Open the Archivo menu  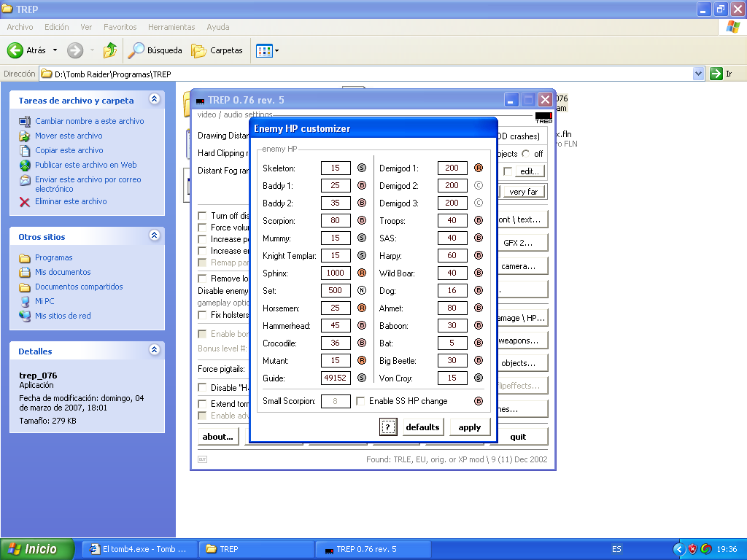20,27
